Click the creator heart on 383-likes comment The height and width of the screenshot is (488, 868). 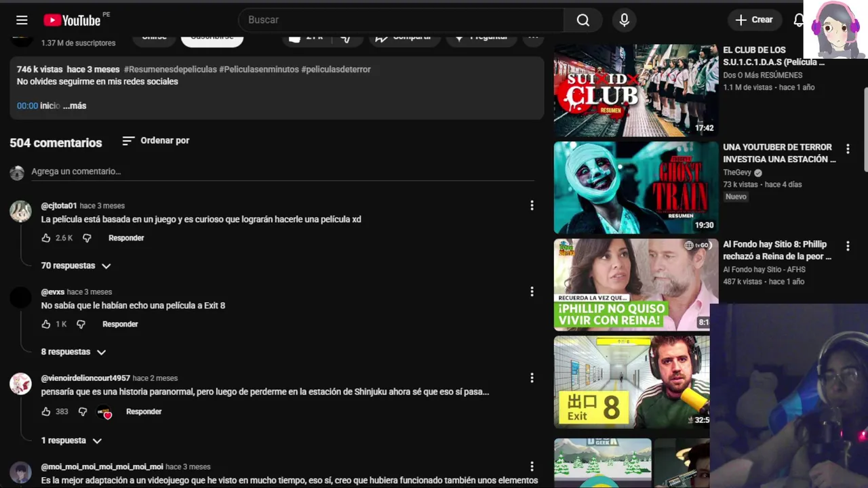[104, 412]
